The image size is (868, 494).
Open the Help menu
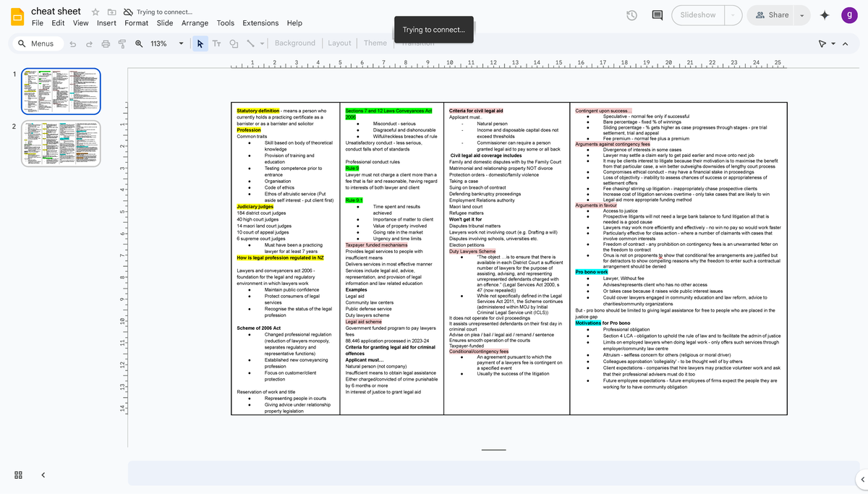294,23
